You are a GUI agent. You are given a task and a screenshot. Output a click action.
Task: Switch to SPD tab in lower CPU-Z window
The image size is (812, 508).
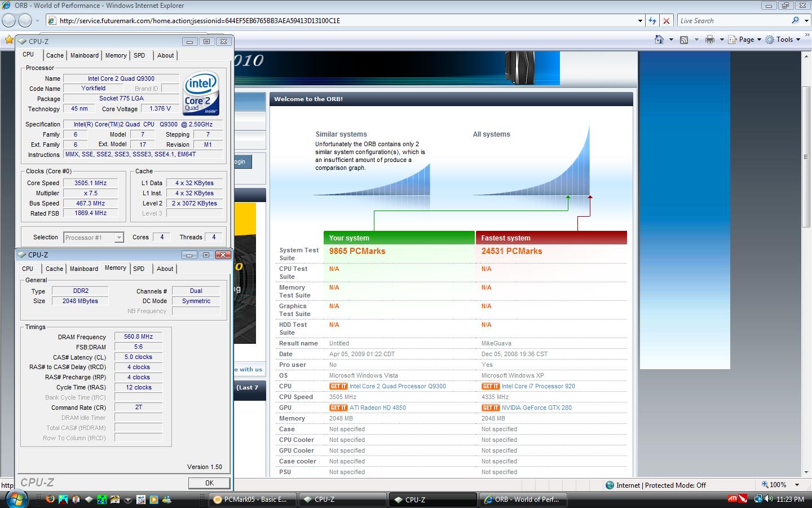139,269
